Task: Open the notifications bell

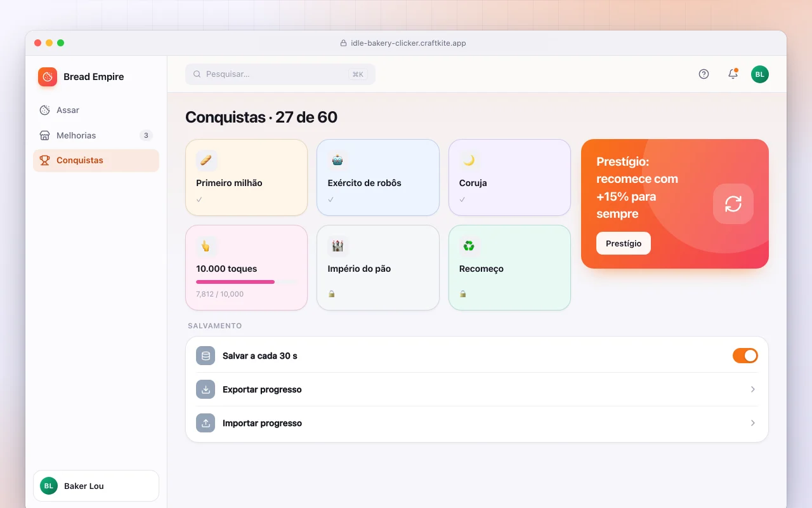Action: click(x=733, y=74)
